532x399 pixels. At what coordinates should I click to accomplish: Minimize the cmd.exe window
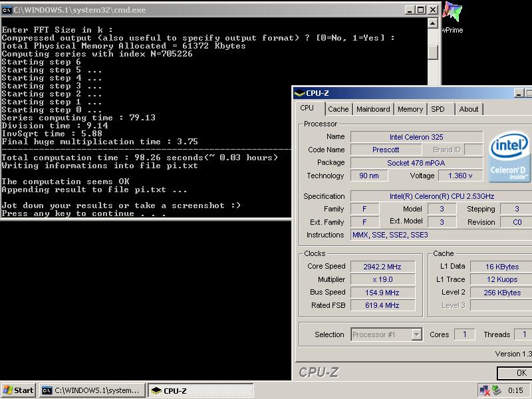[410, 10]
